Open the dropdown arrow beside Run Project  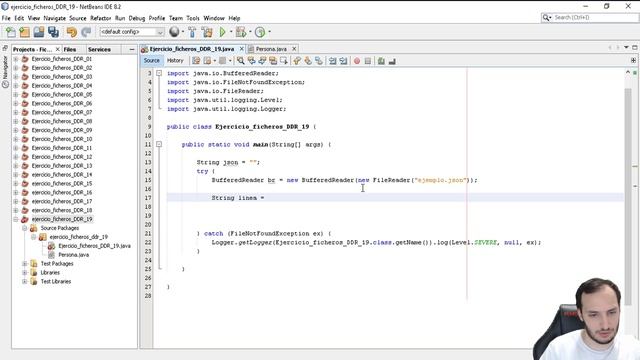[x=231, y=32]
